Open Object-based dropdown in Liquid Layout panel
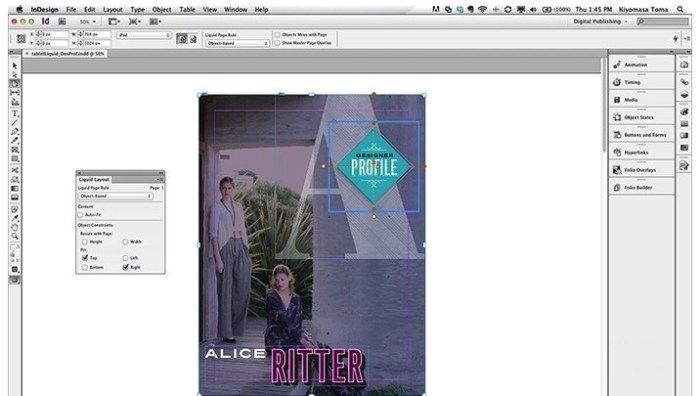 click(x=116, y=196)
